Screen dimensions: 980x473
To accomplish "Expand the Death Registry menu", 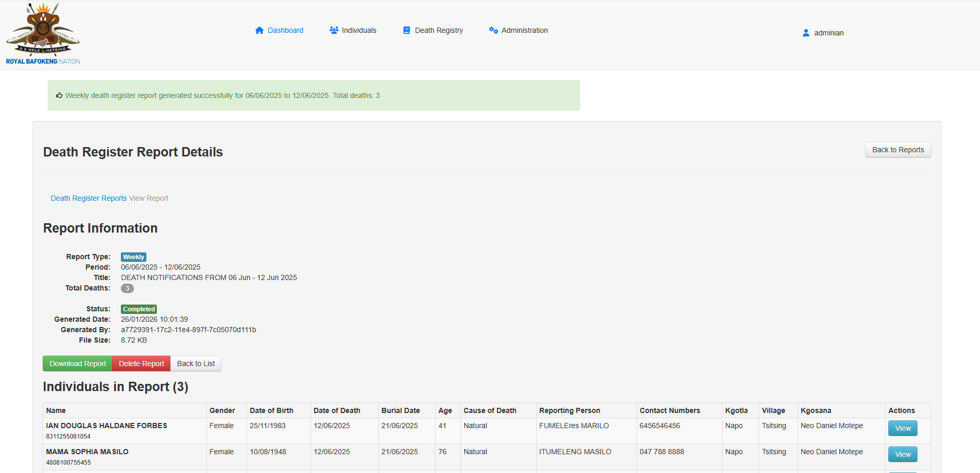I will pyautogui.click(x=439, y=30).
